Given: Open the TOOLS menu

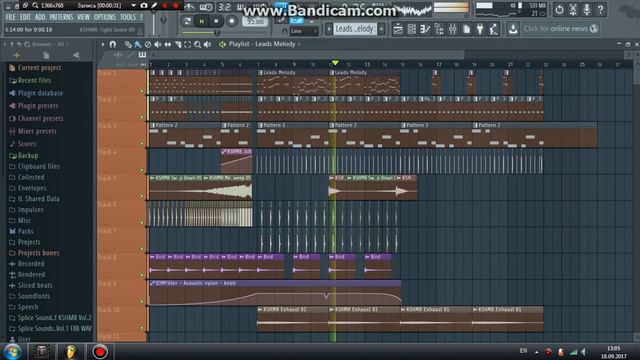Looking at the screenshot, I should point(128,17).
